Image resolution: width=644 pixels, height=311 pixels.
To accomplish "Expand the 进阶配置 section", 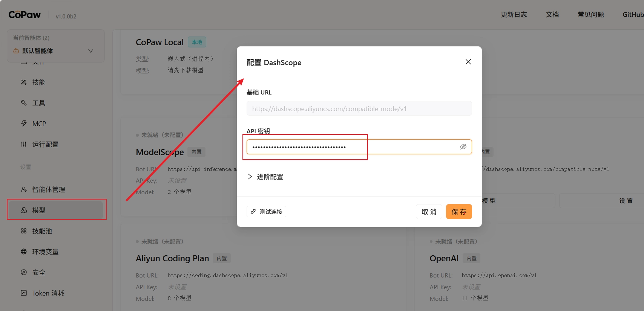I will pos(265,177).
